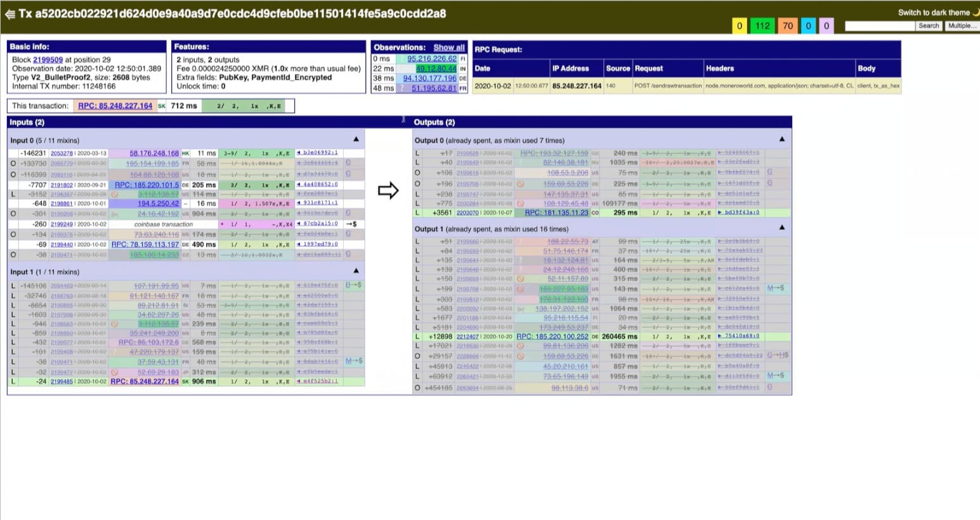The height and width of the screenshot is (520, 980).
Task: Click the B→$ marker in Input 1 first row
Action: pos(353,285)
